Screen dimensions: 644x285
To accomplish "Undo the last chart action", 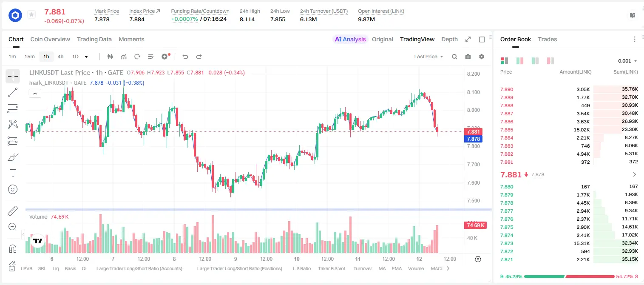I will (185, 57).
